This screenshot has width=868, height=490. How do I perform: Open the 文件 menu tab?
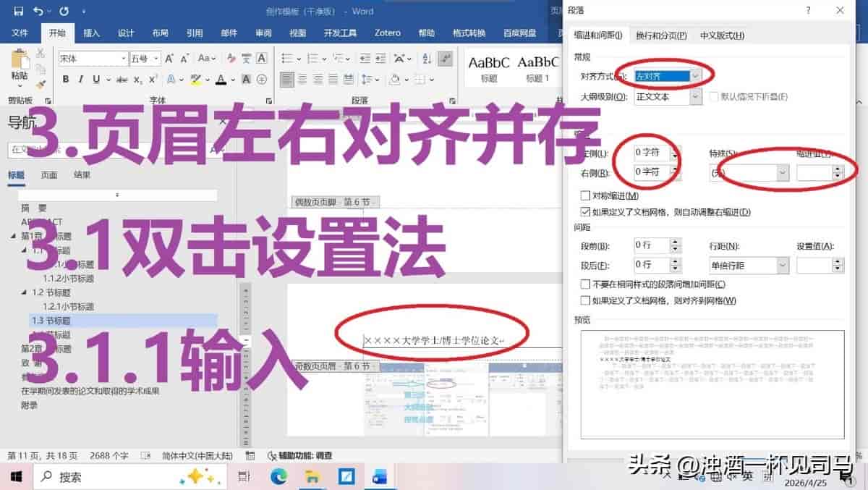coord(20,33)
